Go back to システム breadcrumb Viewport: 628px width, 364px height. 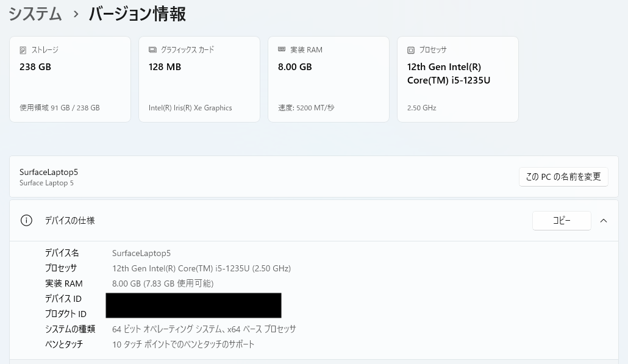pos(35,14)
